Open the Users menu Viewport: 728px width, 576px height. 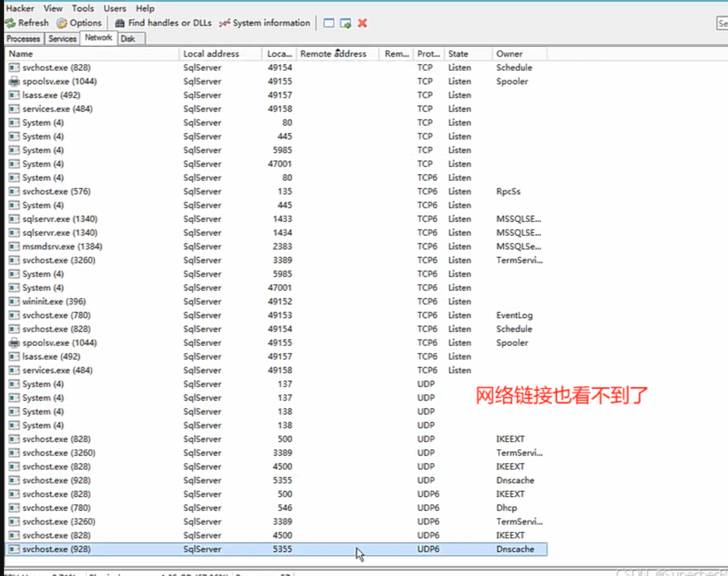click(114, 9)
